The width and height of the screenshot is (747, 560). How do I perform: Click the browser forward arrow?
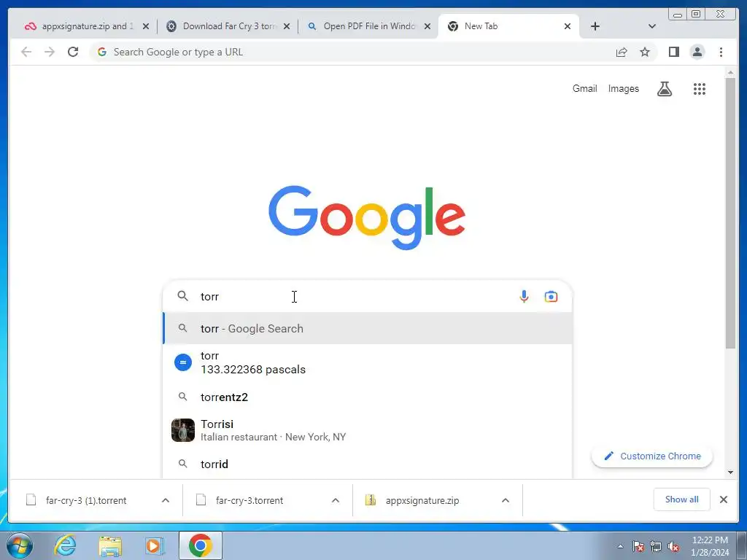(x=50, y=52)
